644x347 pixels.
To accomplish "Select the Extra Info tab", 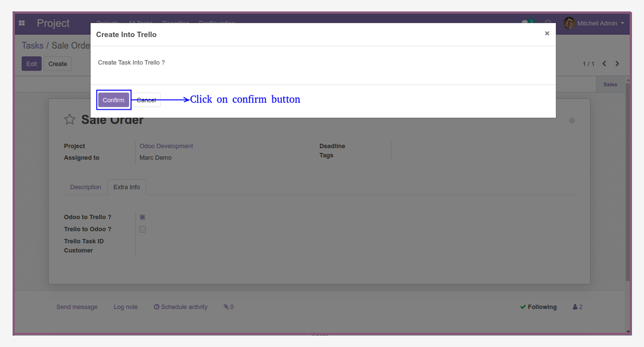I will click(126, 187).
